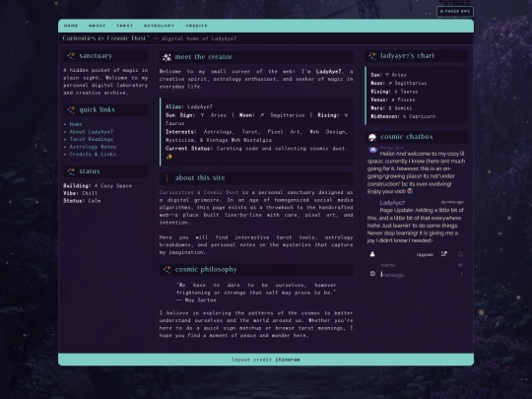The height and width of the screenshot is (399, 532).
Task: Click the circle options icon in chatbox
Action: tap(460, 254)
